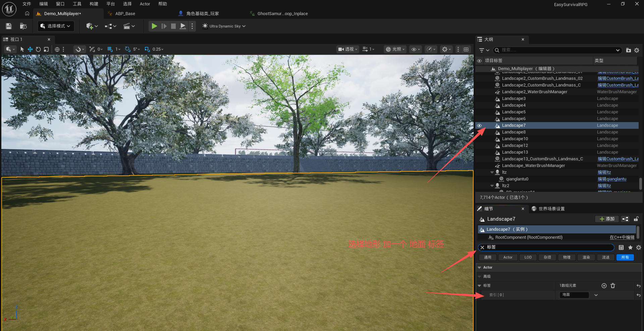Toggle Details property matrix table icon

pos(621,247)
